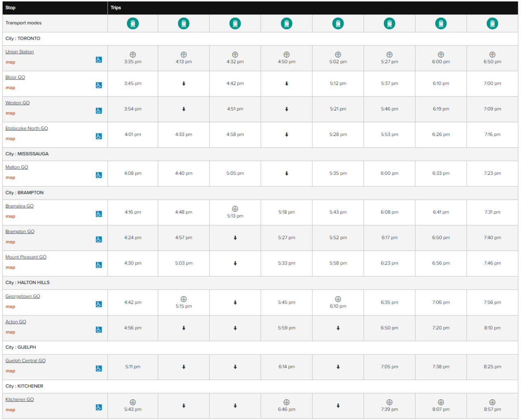The height and width of the screenshot is (420, 521).
Task: Click the train icon above the 6:50 pm trip
Action: pyautogui.click(x=492, y=24)
